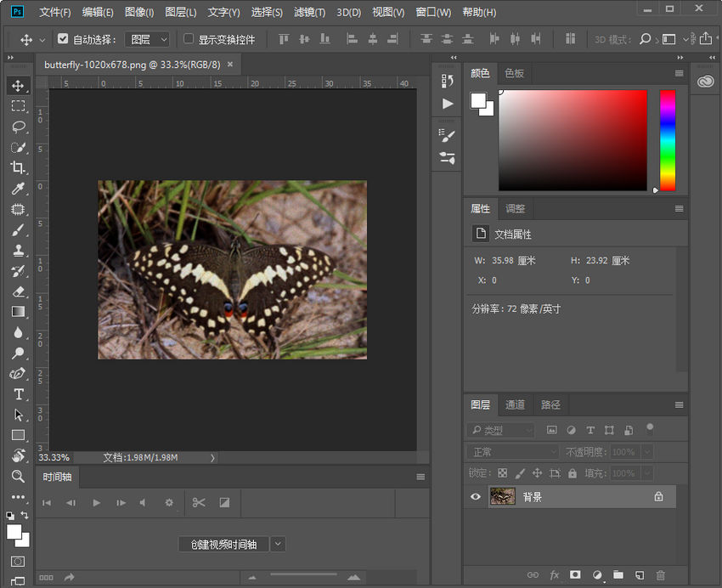Toggle lock all padlock icon
Image resolution: width=722 pixels, height=588 pixels.
pyautogui.click(x=573, y=473)
